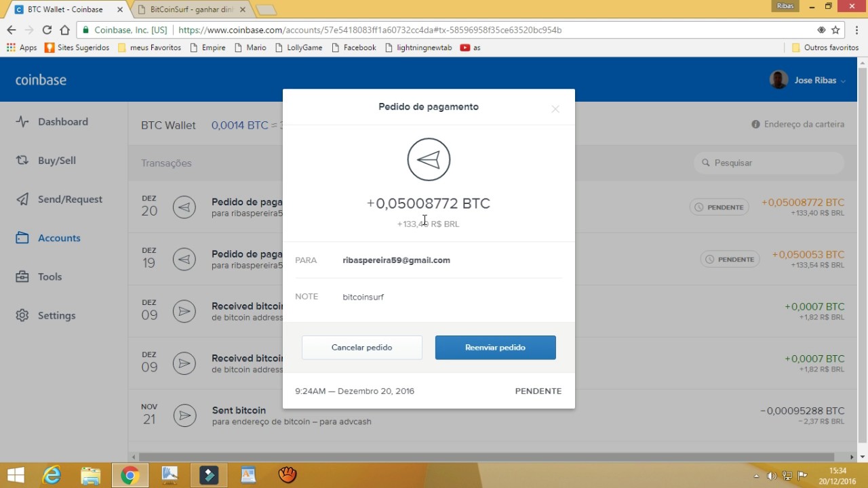This screenshot has height=488, width=868.
Task: Bookmark this page with star icon
Action: pos(835,30)
